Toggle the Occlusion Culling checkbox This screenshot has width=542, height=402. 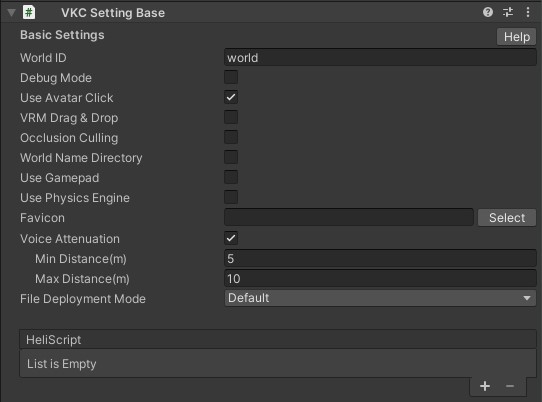point(231,137)
